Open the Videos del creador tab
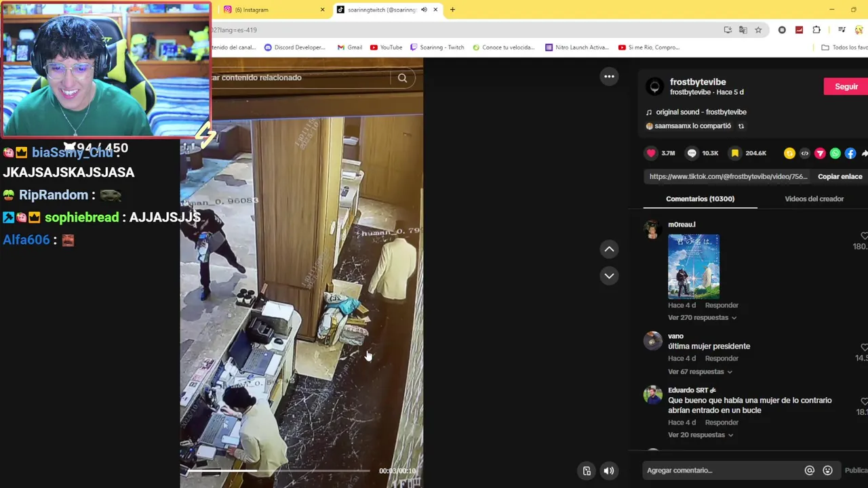The image size is (868, 488). coord(814,199)
